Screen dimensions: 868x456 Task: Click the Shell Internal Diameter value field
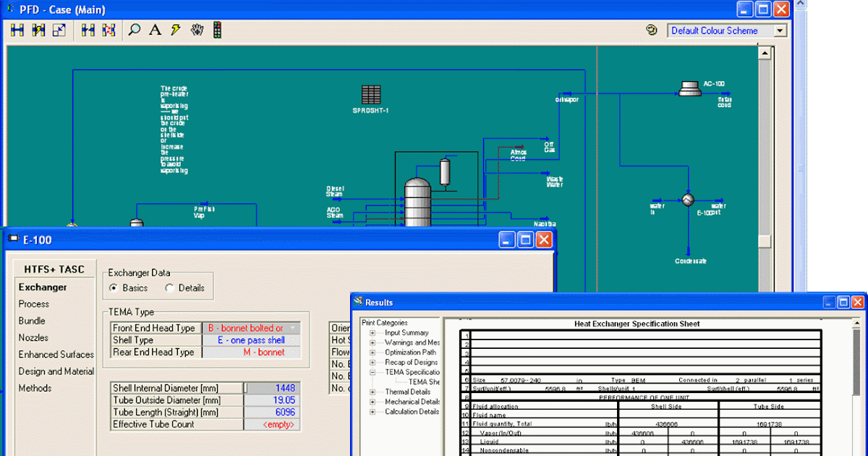coord(273,387)
